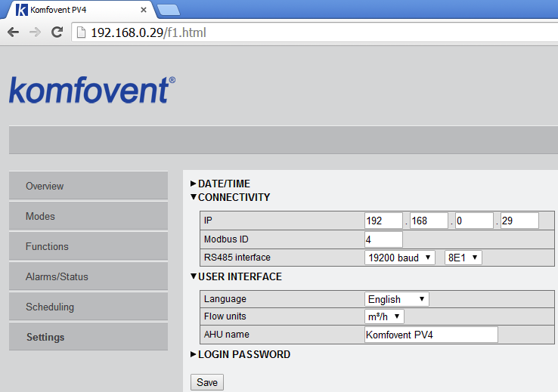Go to the Overview menu page
Viewport: 558px width, 392px height.
click(x=88, y=186)
